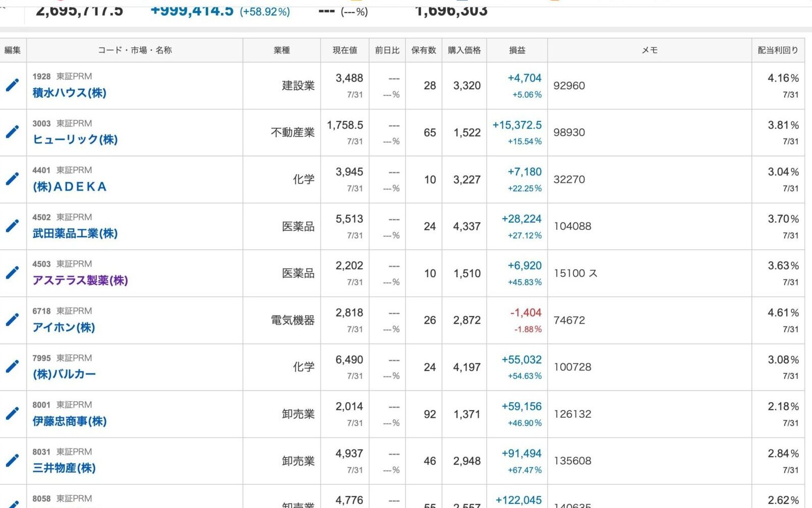Click the edit pencil for アステラス製薬(株)
812x508 pixels.
(13, 273)
